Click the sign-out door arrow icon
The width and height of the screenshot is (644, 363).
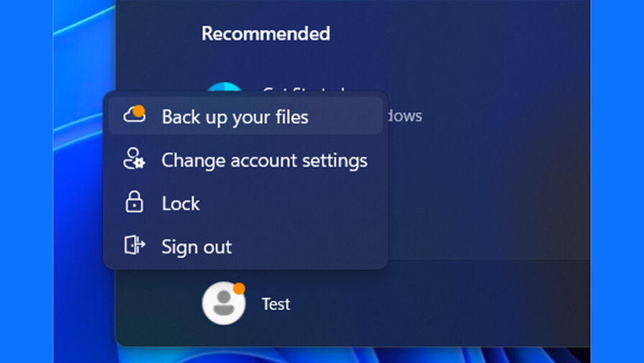135,245
